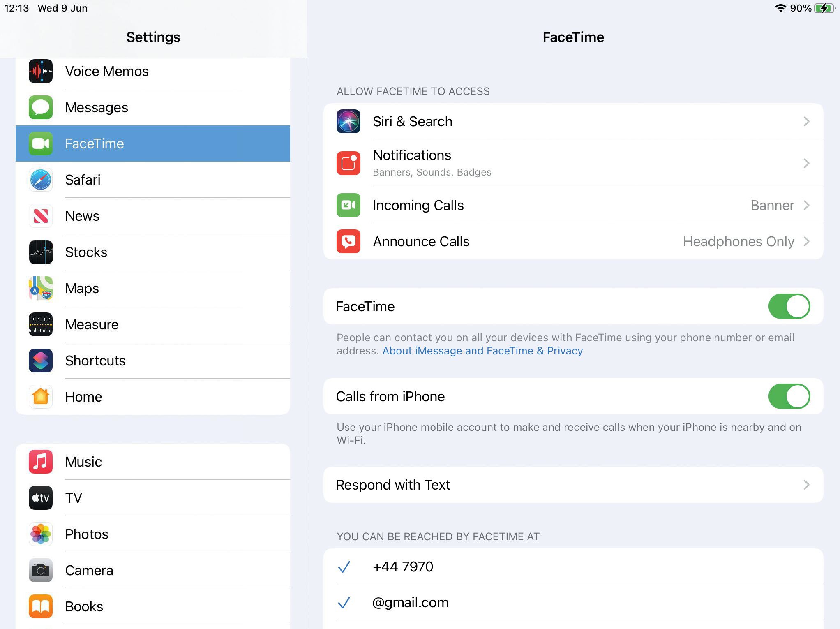Open the Respond with Text chevron
The height and width of the screenshot is (629, 840).
(806, 485)
